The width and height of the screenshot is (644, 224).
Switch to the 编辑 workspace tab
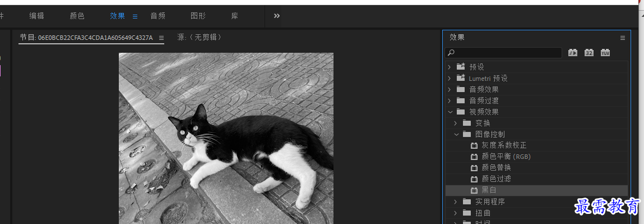[36, 16]
